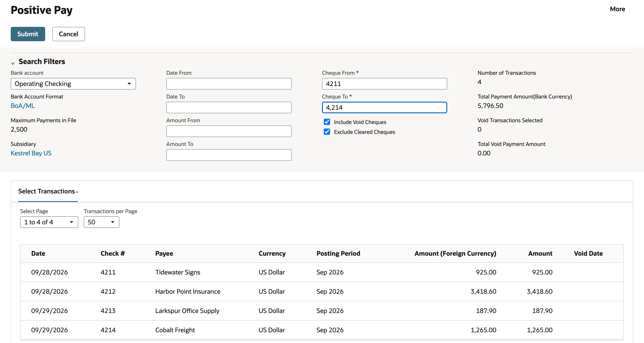Uncheck Exclude Cleared Cheques
Screen dimensions: 644x343
(327, 132)
